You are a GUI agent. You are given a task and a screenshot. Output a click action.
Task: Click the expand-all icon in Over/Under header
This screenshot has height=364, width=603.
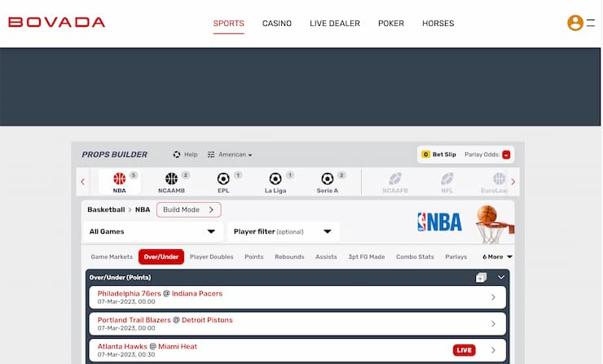click(x=481, y=277)
